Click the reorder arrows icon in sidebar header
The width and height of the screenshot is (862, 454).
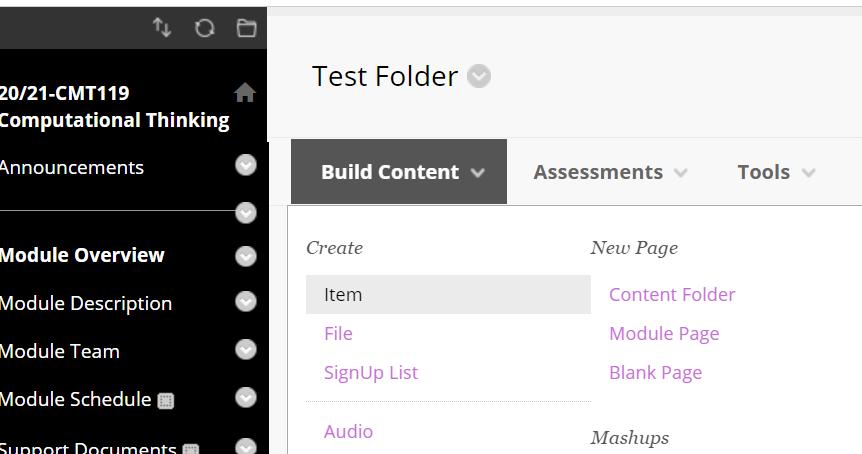[162, 27]
